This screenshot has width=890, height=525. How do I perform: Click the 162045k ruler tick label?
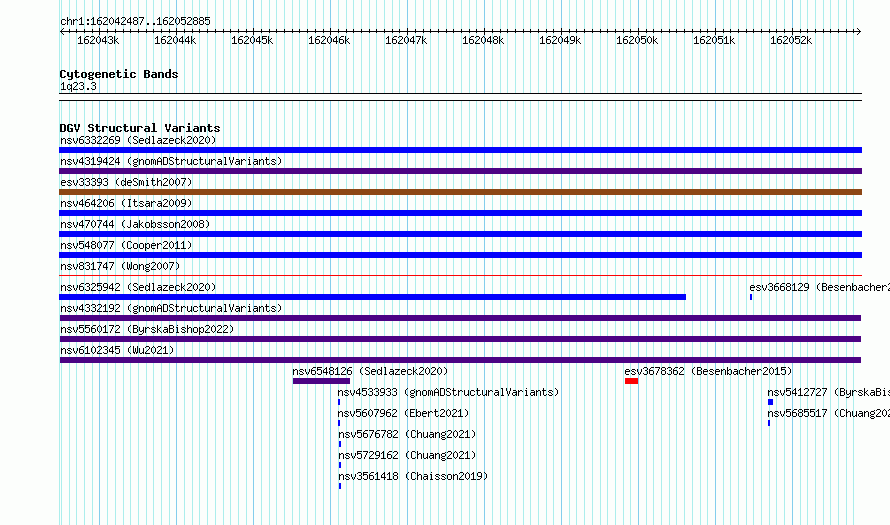click(252, 40)
